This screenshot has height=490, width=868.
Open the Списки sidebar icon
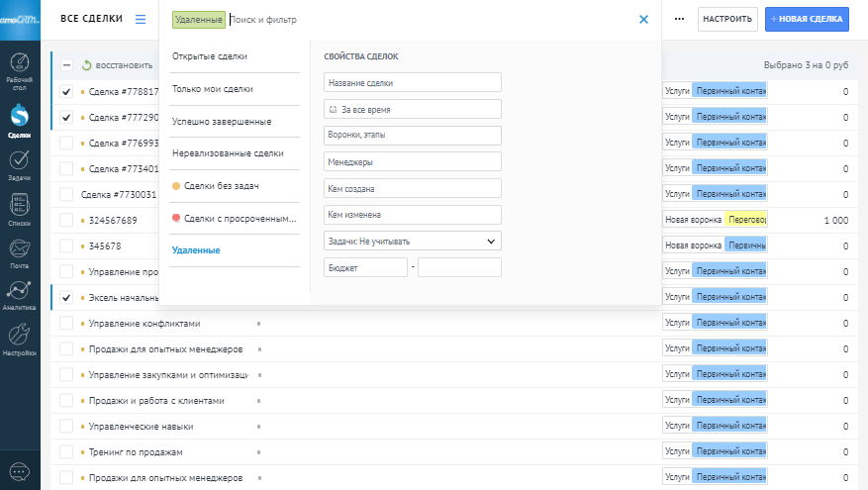click(x=19, y=208)
